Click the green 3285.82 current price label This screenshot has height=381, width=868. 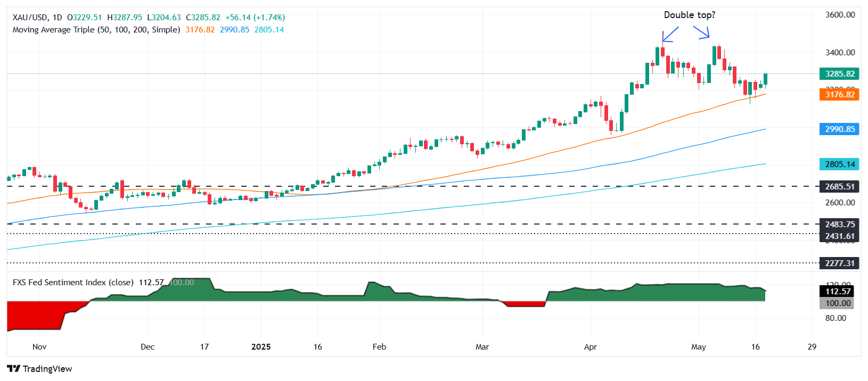click(839, 74)
